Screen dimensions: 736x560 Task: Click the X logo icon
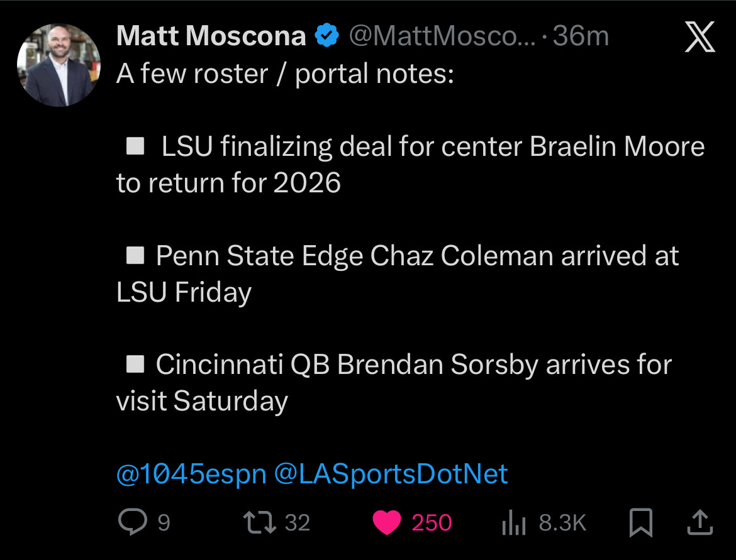coord(700,38)
